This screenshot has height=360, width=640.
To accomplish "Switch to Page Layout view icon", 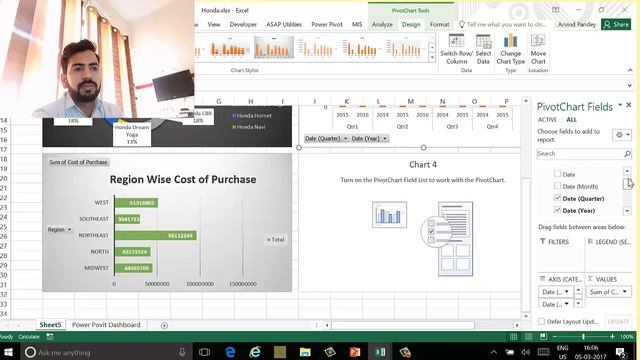I will [528, 337].
